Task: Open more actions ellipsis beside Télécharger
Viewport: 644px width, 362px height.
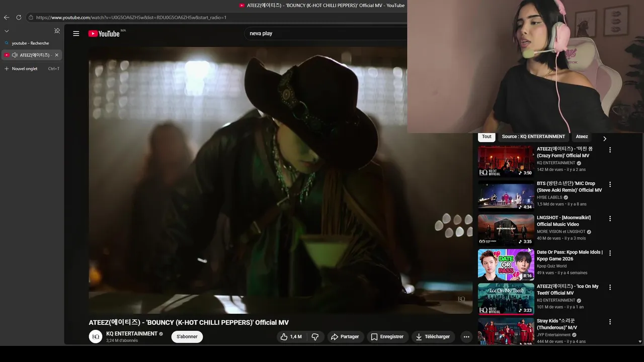Action: (x=466, y=337)
